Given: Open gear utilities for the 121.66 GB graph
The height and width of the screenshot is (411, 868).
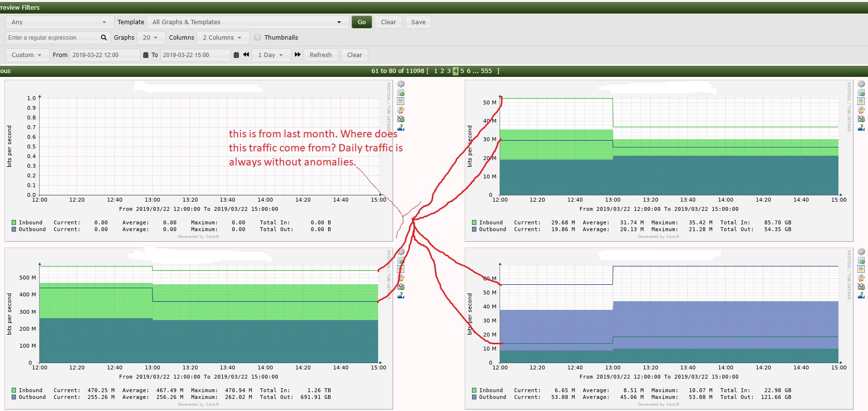Looking at the screenshot, I should pyautogui.click(x=861, y=251).
